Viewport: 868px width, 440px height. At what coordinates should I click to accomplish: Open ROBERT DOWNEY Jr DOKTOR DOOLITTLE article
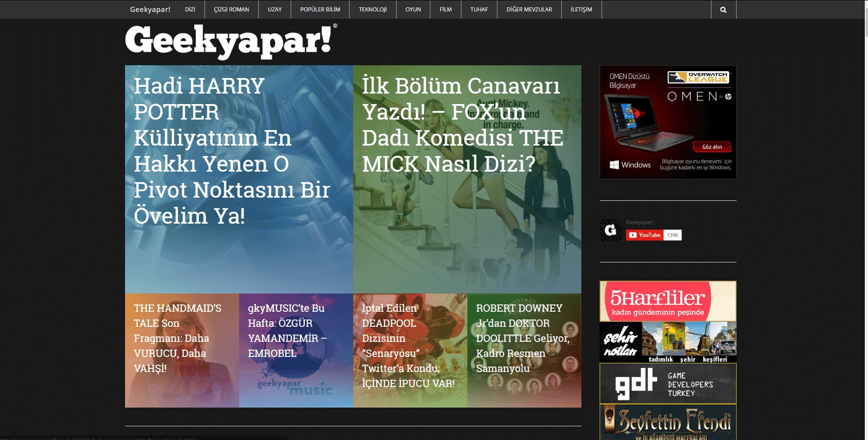coord(524,351)
